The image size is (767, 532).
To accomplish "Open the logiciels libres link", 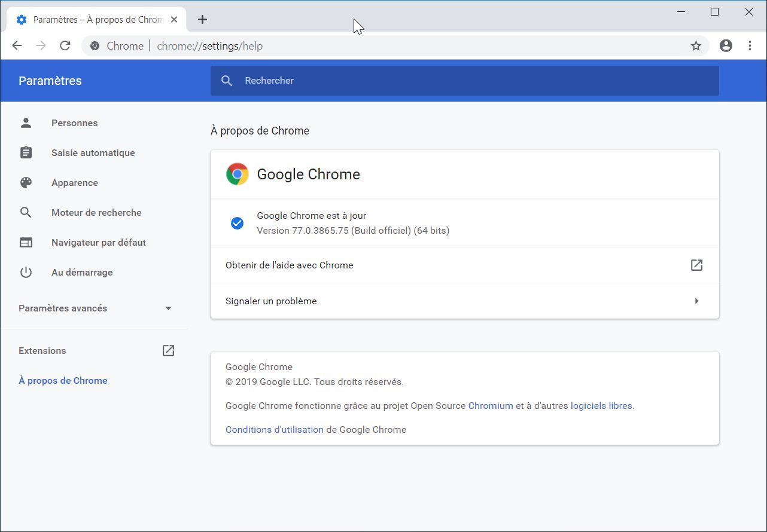I will 601,405.
